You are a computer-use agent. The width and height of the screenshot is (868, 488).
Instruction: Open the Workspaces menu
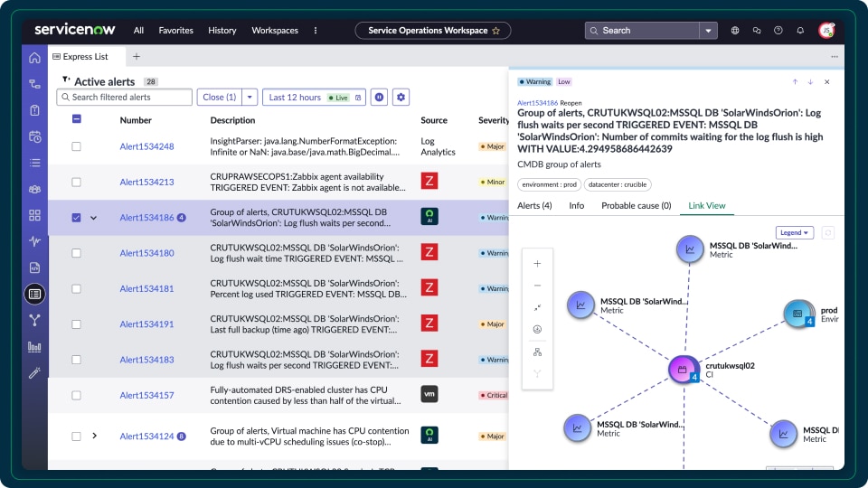tap(274, 31)
